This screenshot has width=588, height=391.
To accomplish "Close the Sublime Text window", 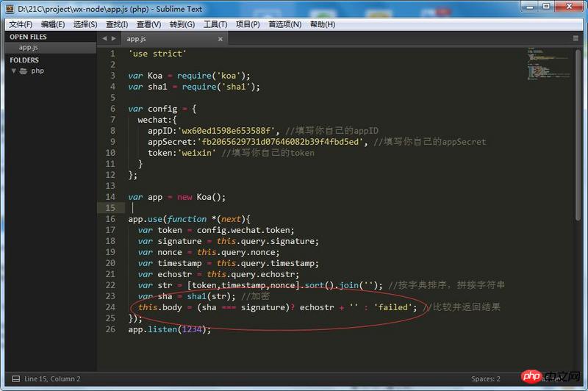I will click(569, 7).
